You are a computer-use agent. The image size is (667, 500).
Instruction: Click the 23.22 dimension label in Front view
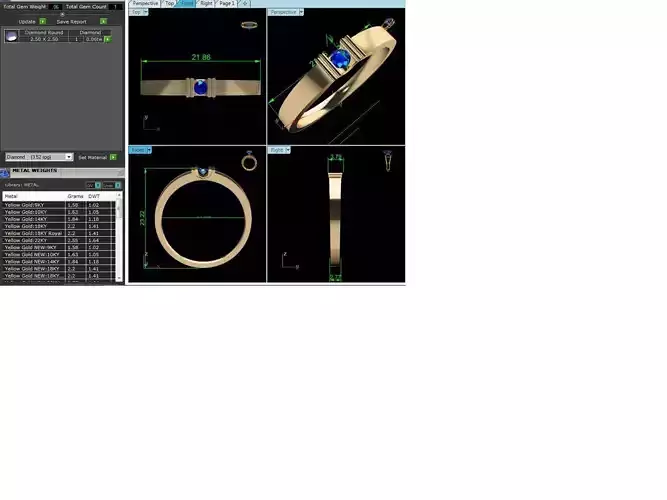coord(142,218)
